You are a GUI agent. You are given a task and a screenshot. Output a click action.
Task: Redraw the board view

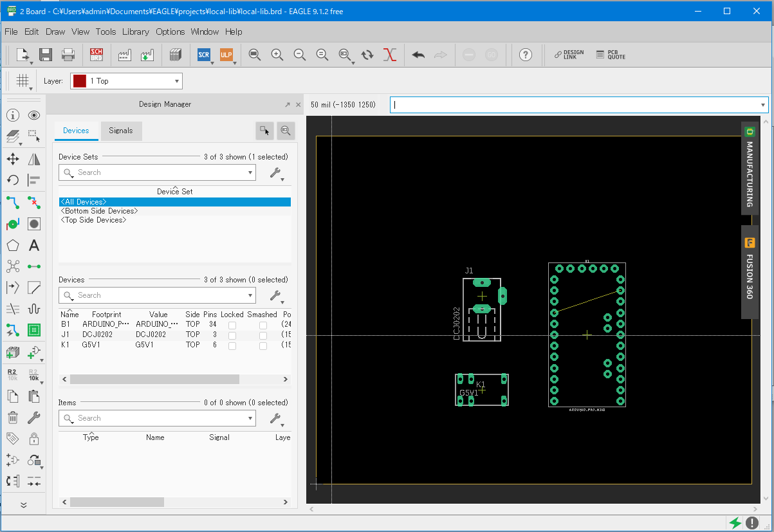coord(367,55)
